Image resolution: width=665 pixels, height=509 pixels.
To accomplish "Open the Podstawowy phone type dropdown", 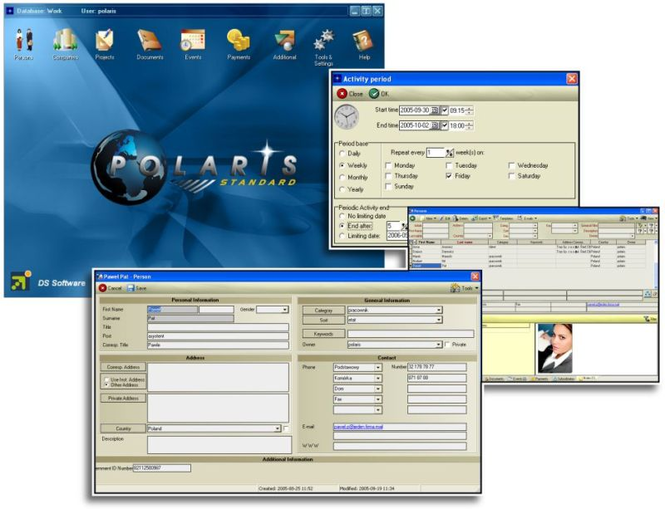I will (378, 367).
